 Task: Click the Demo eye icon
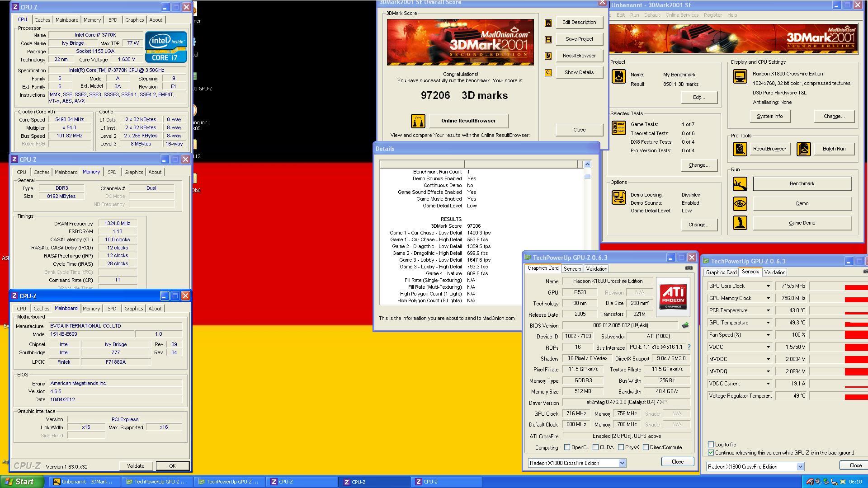pos(740,204)
